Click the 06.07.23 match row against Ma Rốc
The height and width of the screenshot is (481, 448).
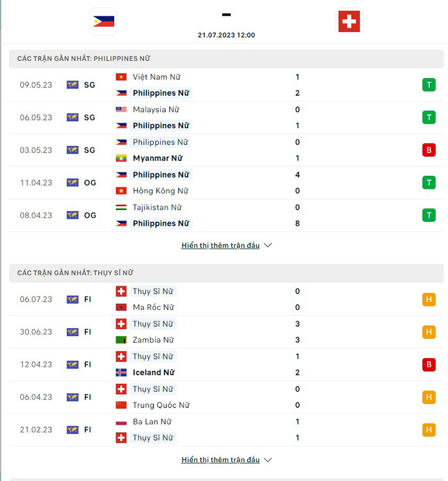(224, 299)
